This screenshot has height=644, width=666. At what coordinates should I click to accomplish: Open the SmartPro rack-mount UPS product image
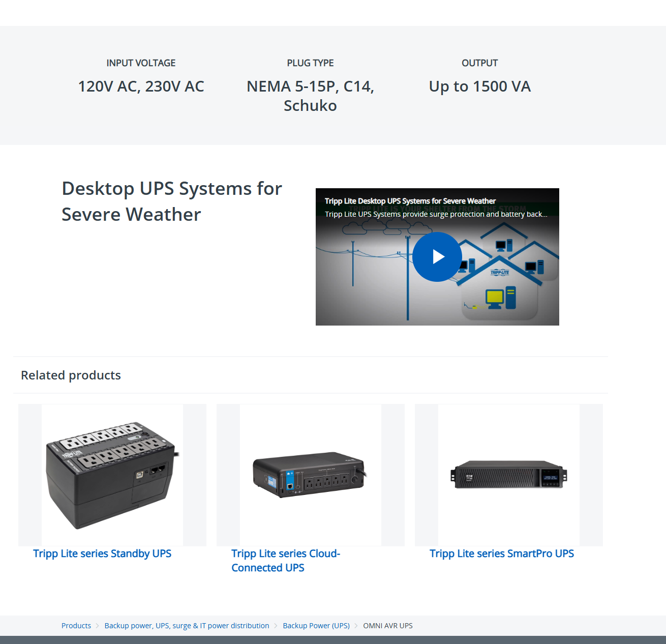point(508,475)
